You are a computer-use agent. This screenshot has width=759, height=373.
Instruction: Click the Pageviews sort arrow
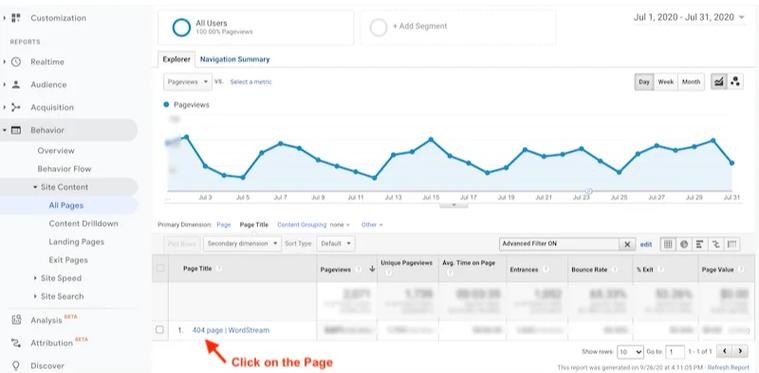coord(372,269)
